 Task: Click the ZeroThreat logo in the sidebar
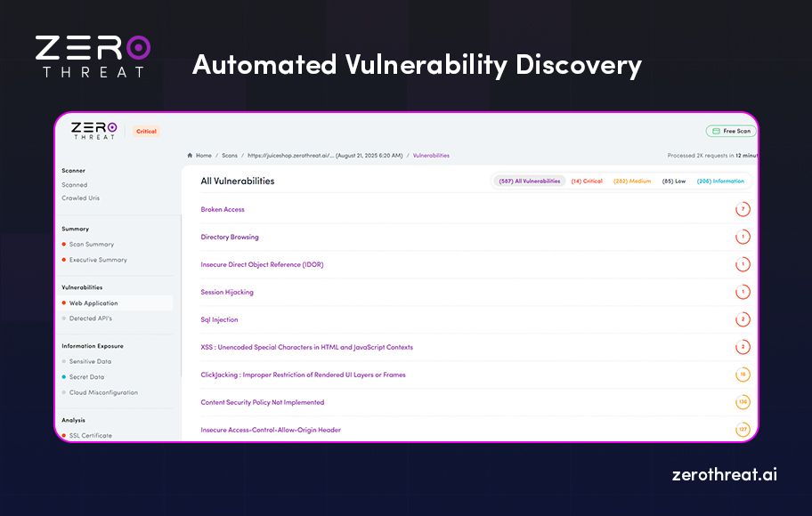(93, 131)
